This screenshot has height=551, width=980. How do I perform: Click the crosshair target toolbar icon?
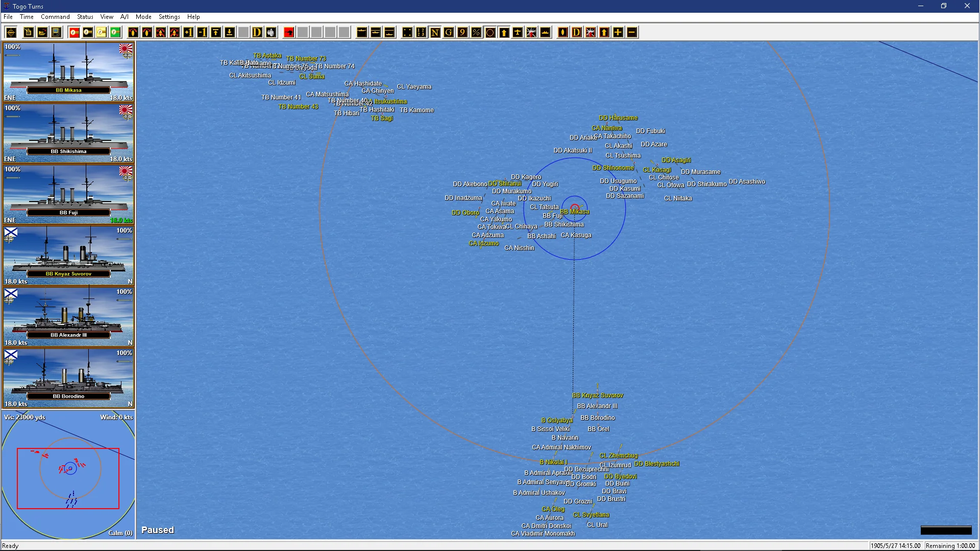(x=11, y=33)
